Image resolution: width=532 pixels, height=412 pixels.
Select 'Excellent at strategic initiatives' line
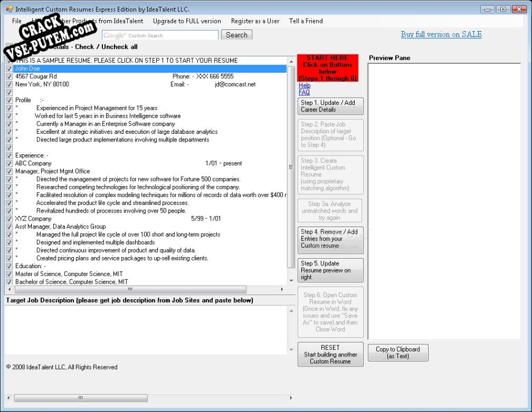[x=127, y=132]
